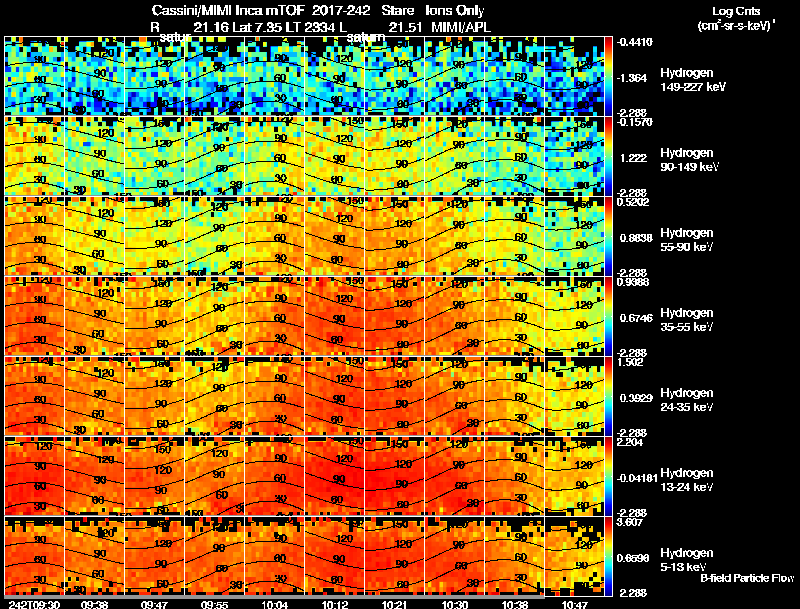Click the Hydrogen 35-55 keV label
The width and height of the screenshot is (800, 609).
click(x=687, y=320)
